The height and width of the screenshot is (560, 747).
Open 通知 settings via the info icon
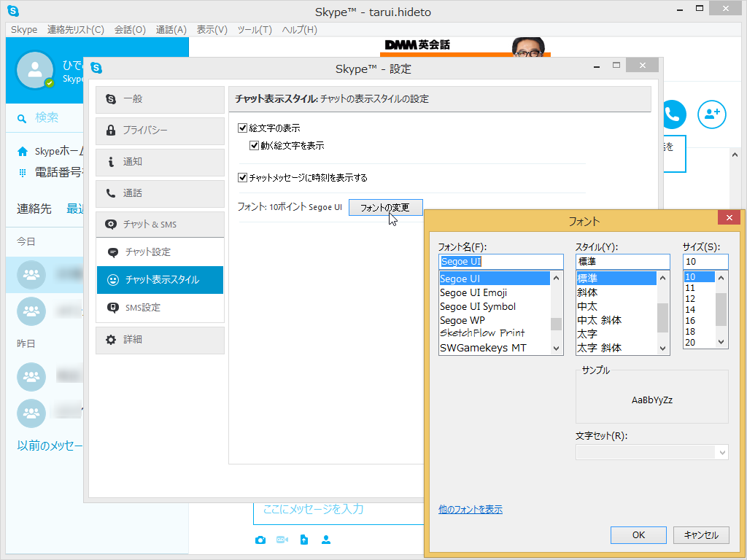(111, 162)
